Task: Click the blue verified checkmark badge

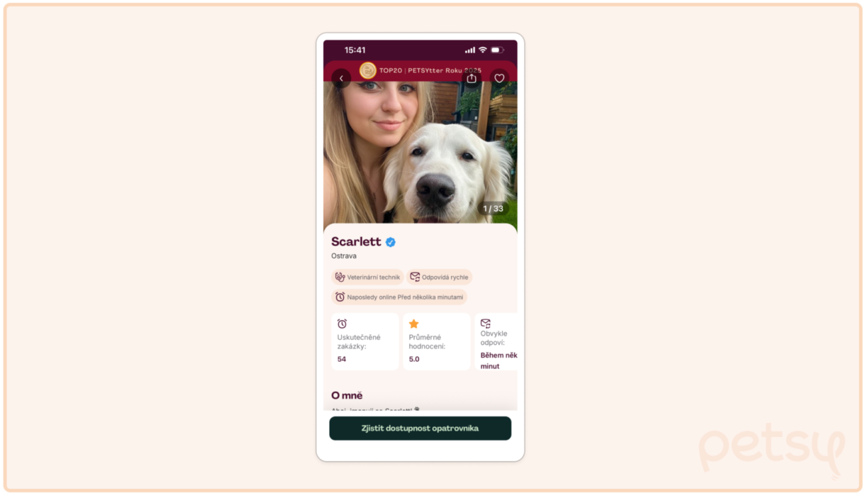Action: [391, 242]
